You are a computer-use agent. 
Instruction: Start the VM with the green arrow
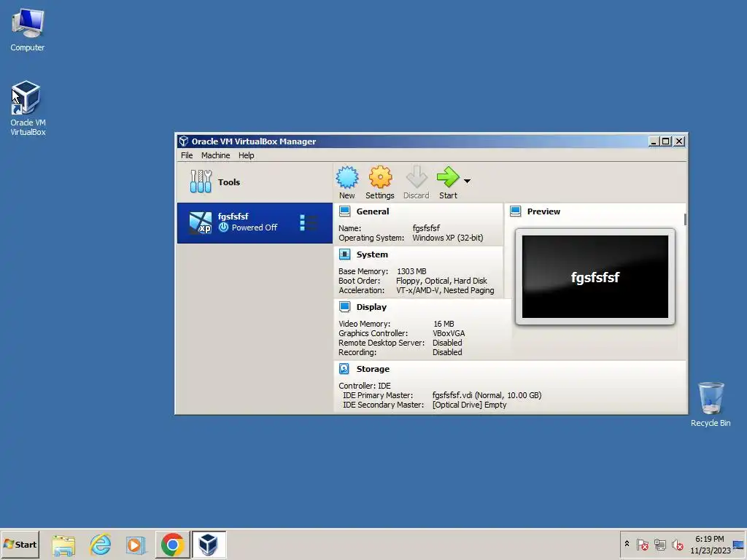(x=448, y=177)
